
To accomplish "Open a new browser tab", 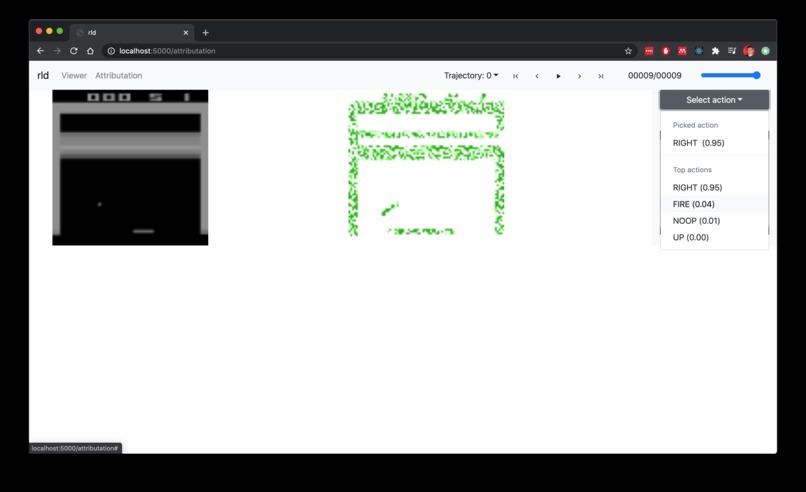I will point(206,32).
